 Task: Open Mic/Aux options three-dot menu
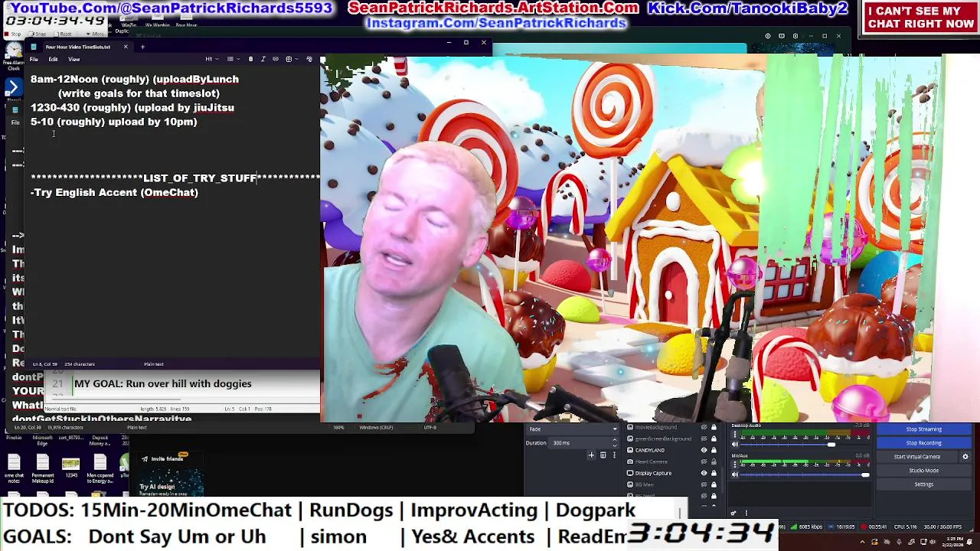735,465
